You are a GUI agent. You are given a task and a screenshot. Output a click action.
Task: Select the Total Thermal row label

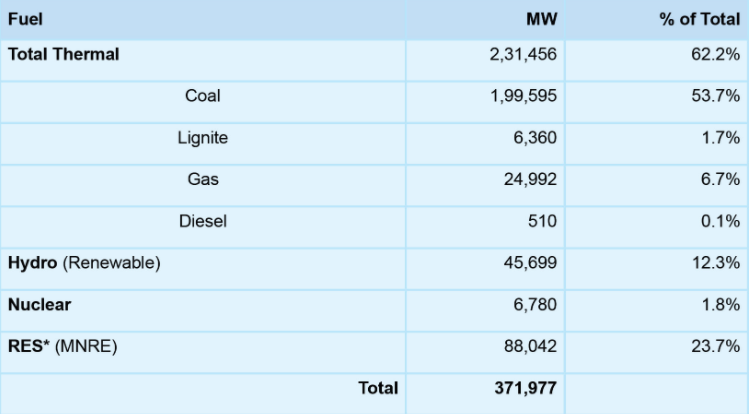[64, 55]
